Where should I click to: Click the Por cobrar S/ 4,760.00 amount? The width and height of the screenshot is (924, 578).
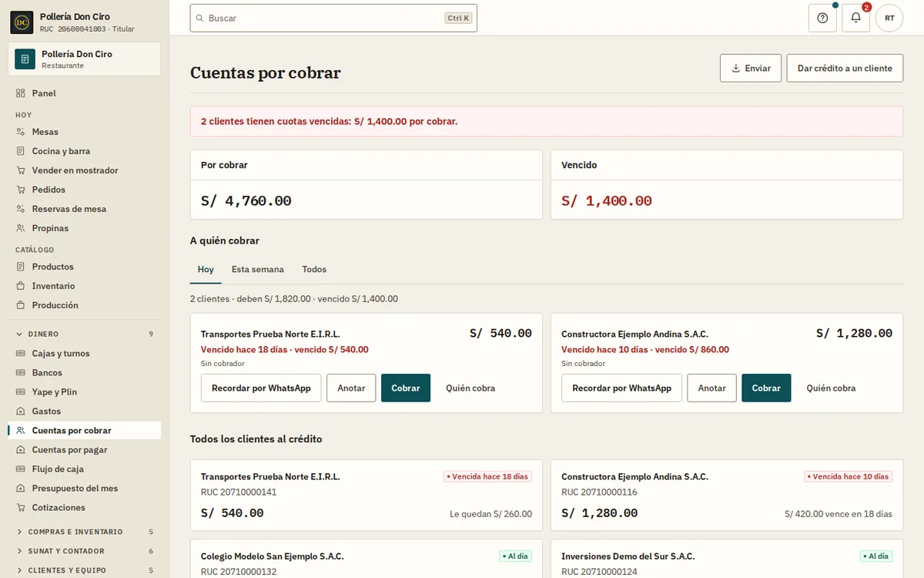pyautogui.click(x=246, y=201)
